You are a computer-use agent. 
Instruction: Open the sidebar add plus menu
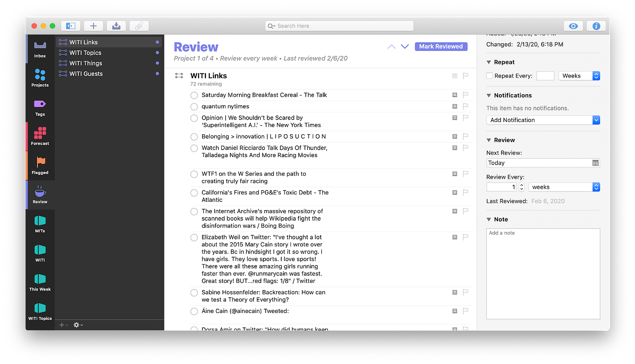tap(64, 325)
